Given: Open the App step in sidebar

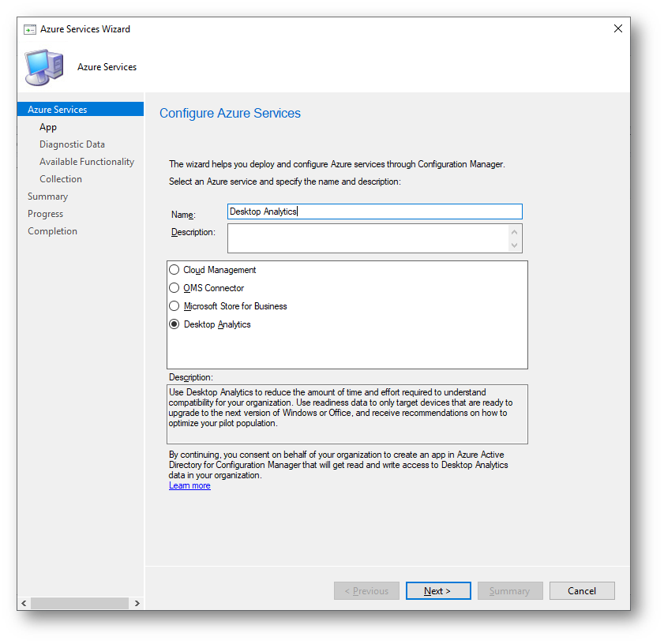Looking at the screenshot, I should tap(48, 127).
